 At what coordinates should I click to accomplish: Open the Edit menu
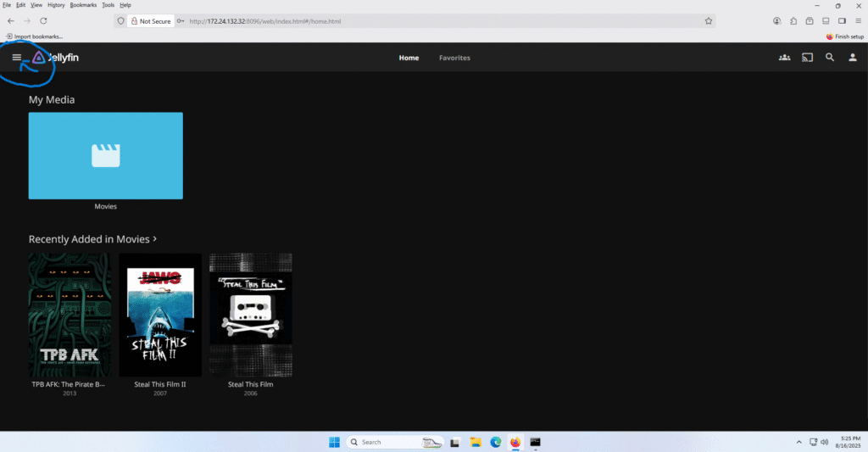pyautogui.click(x=20, y=5)
